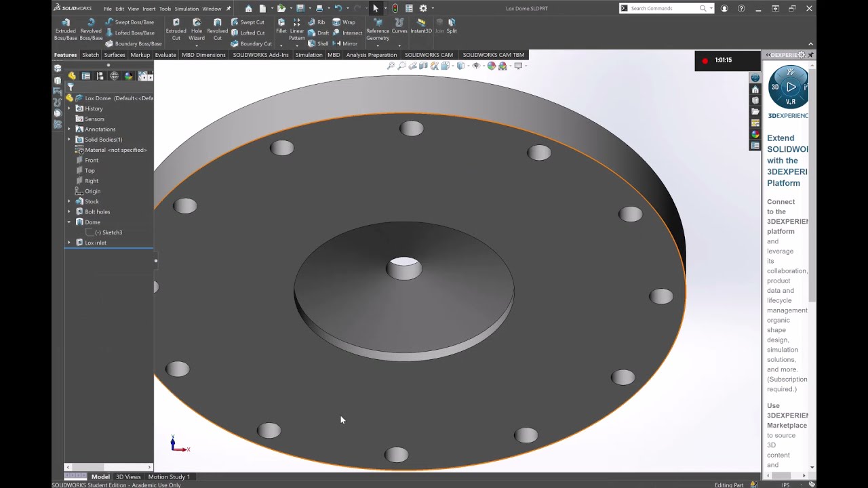Open the DimXpertManager tab
Viewport: 868px width, 488px height.
point(114,76)
